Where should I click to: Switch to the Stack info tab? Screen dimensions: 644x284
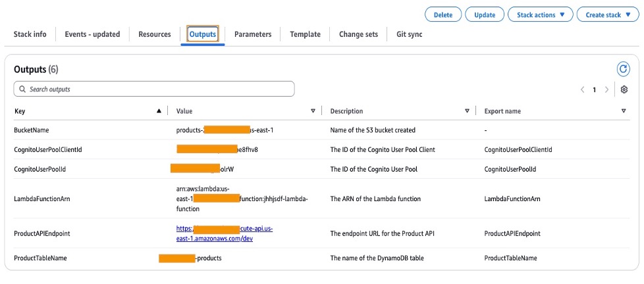click(x=30, y=34)
